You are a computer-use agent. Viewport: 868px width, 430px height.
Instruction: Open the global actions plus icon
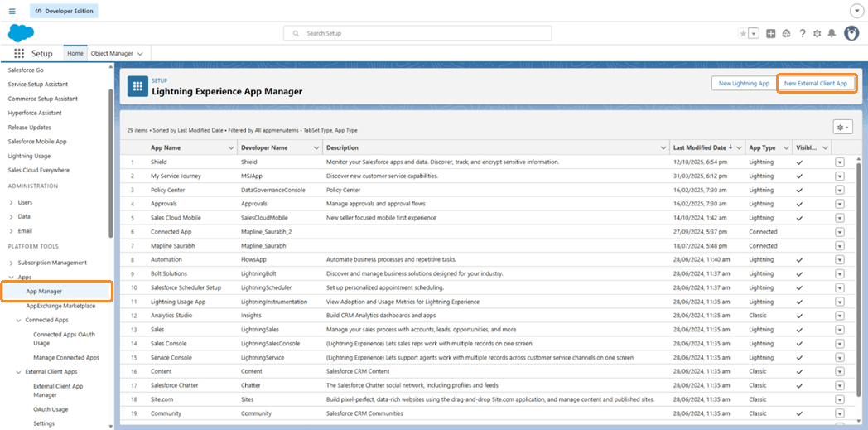coord(770,34)
